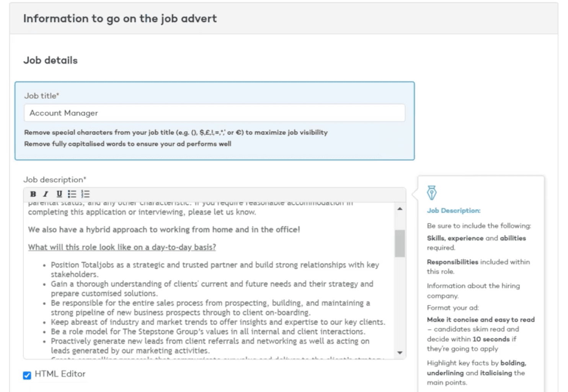
Task: Click the Information to go on the job advert header
Action: [120, 18]
